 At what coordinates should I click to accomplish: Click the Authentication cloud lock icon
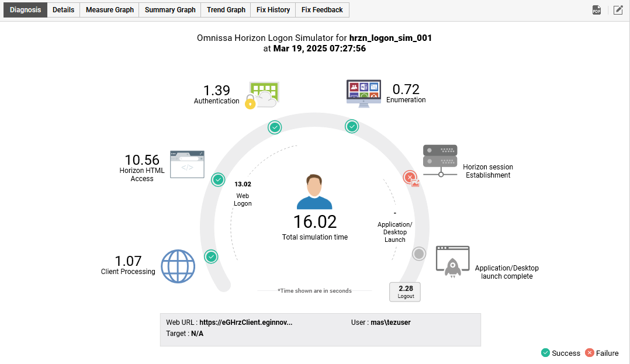262,95
